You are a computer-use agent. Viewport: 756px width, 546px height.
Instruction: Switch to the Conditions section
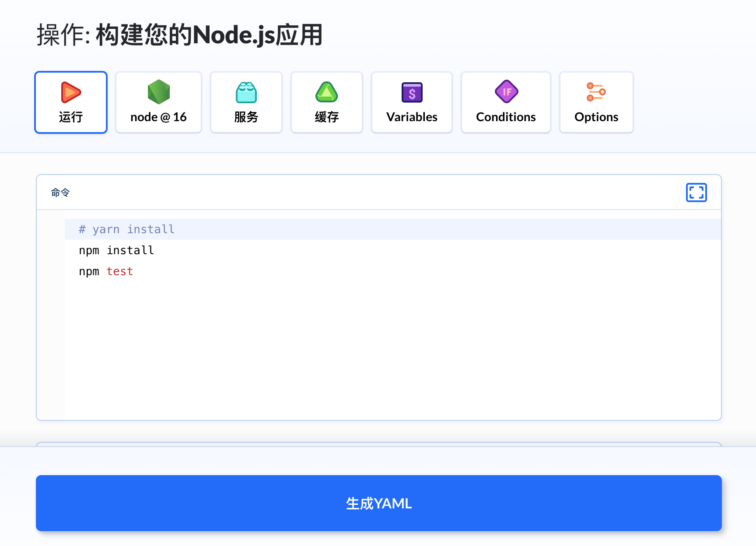(x=506, y=102)
